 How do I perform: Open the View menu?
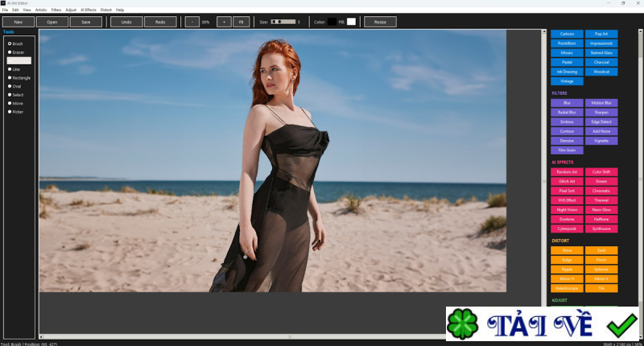point(27,10)
